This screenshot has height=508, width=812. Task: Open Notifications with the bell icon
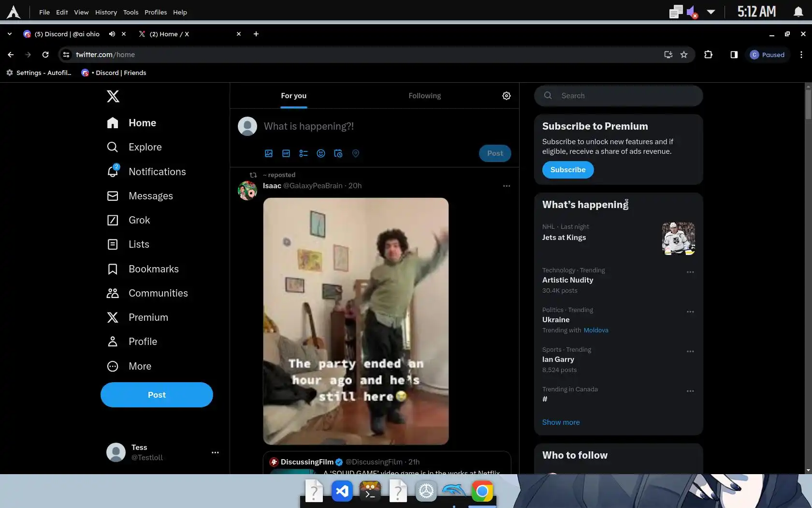coord(146,172)
